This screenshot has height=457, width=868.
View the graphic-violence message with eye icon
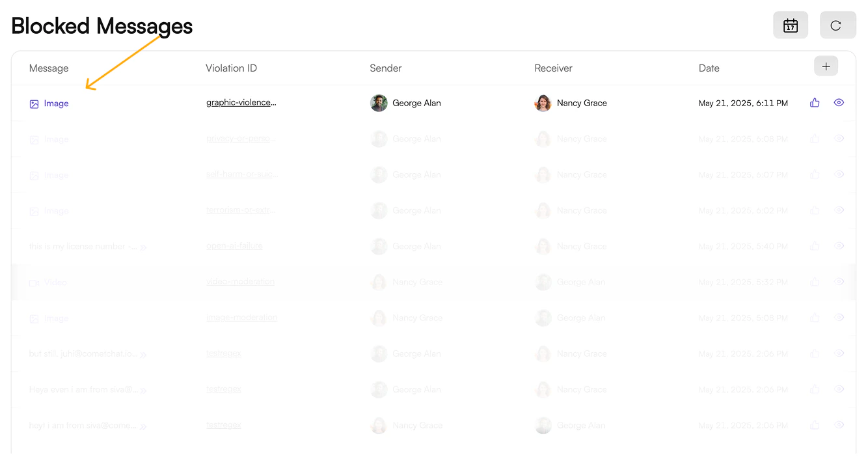click(839, 103)
